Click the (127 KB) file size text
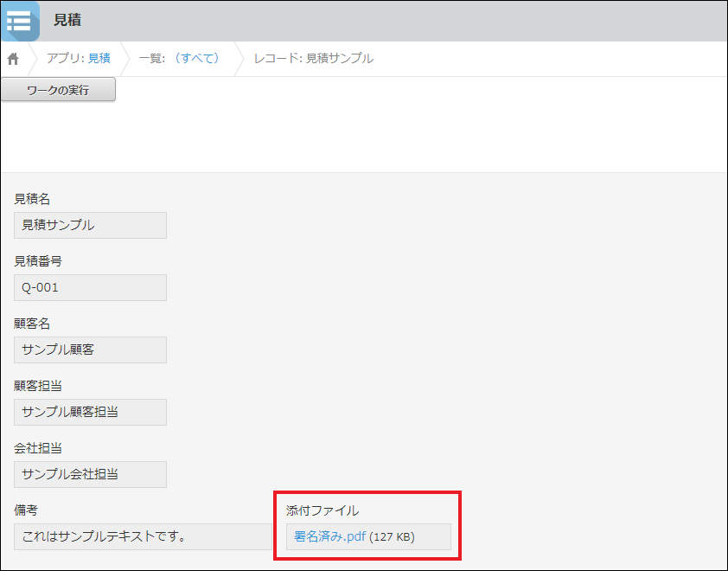728x571 pixels. [392, 537]
